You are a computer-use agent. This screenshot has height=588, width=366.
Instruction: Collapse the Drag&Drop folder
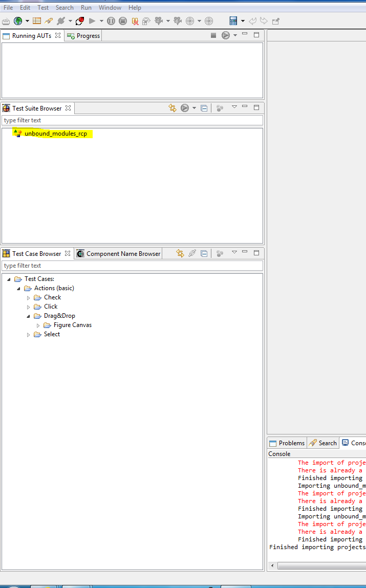click(x=28, y=316)
